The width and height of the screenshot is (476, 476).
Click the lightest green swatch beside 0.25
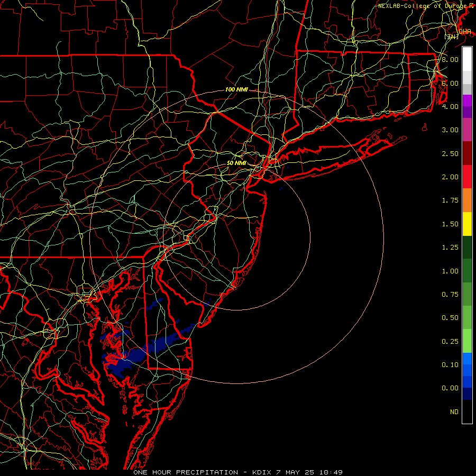[467, 341]
